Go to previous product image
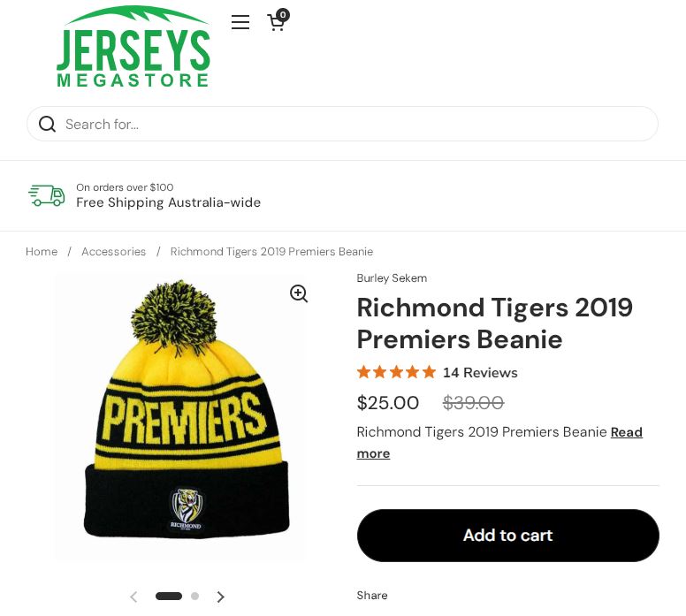 (133, 597)
